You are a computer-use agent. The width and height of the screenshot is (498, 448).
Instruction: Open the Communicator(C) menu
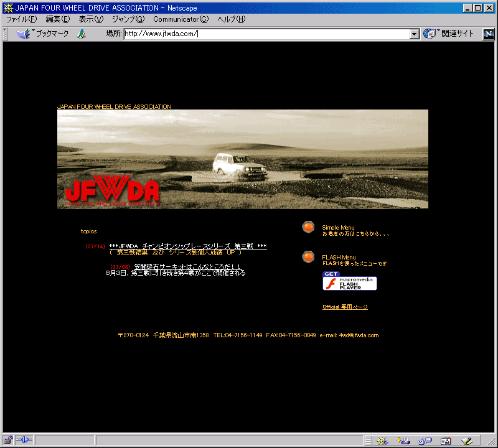pyautogui.click(x=181, y=19)
